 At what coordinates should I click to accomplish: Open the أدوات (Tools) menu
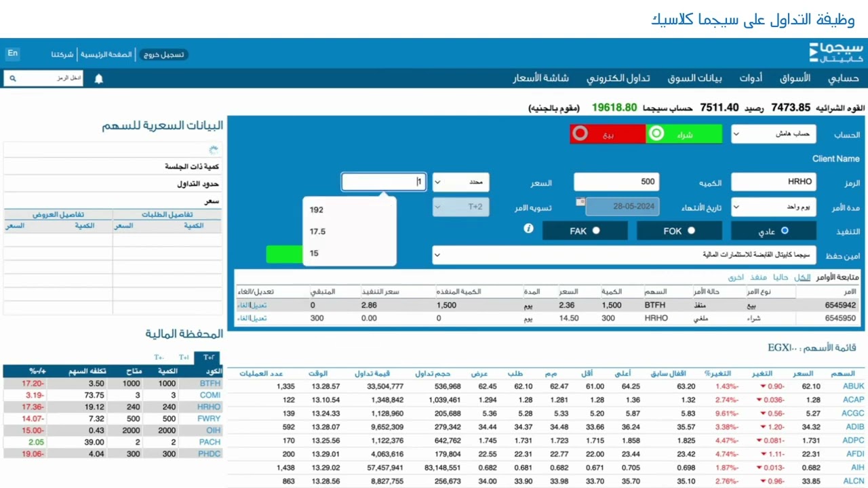[751, 78]
